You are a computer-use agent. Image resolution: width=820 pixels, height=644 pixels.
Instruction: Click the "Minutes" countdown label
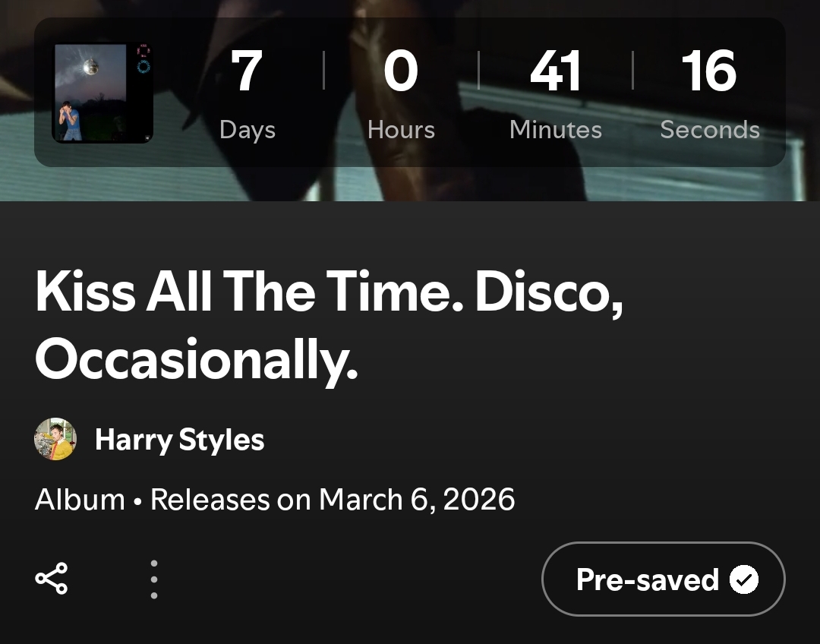coord(555,130)
